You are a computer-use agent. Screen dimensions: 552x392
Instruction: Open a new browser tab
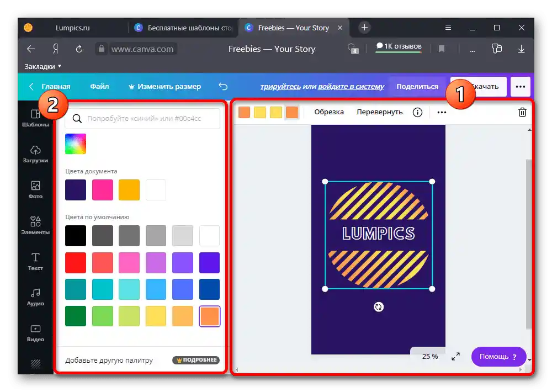tap(364, 28)
